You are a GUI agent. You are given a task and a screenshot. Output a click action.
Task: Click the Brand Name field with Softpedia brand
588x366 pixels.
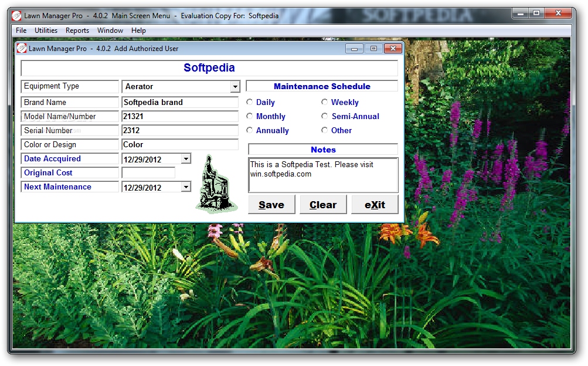tap(180, 102)
